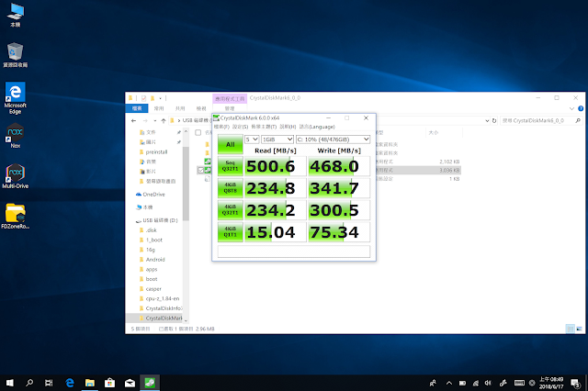The height and width of the screenshot is (391, 588).
Task: Open the first CrystalDiskMark menu, left of 設定(S)
Action: (221, 127)
